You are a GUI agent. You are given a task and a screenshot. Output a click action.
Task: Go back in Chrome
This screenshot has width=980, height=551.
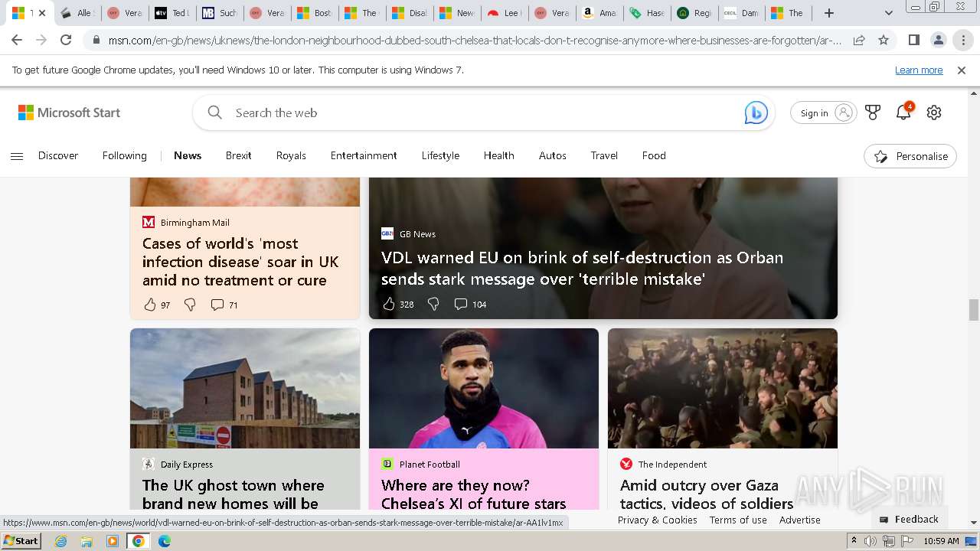(x=17, y=40)
